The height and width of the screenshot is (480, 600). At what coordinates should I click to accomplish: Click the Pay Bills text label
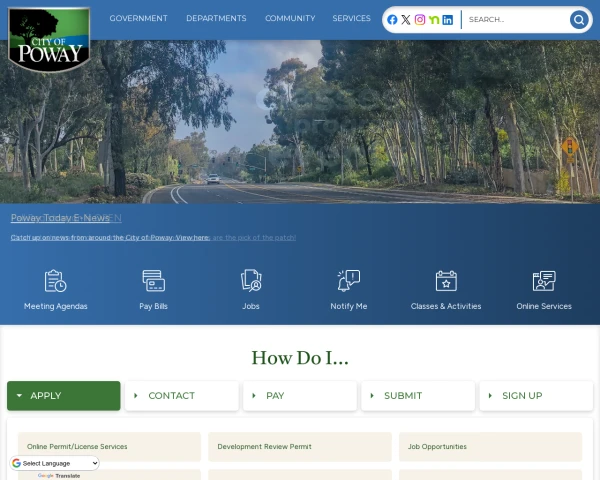(153, 306)
